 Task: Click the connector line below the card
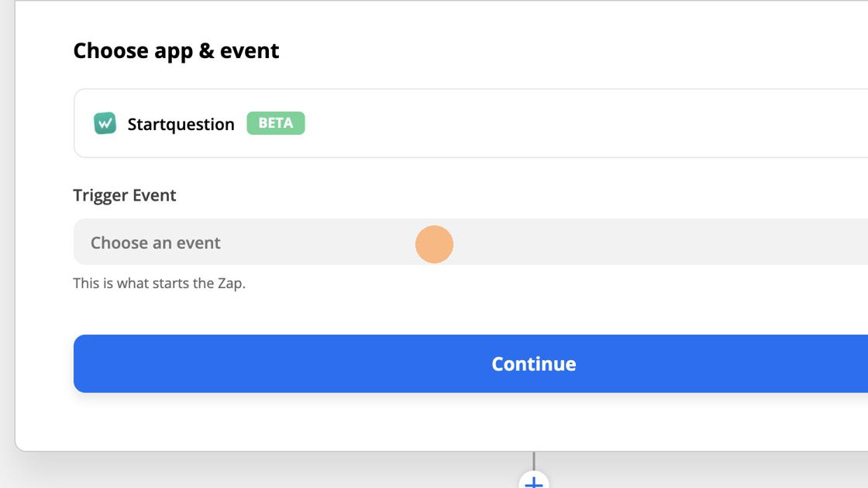(x=533, y=460)
